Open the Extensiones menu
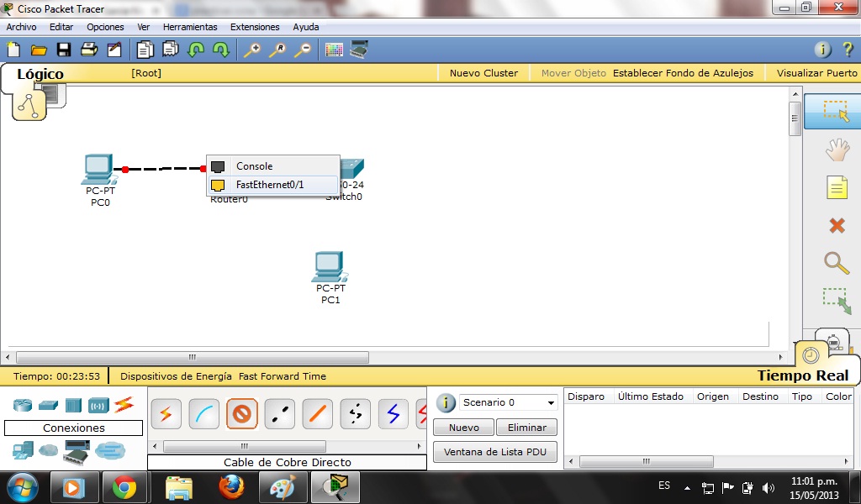 (x=255, y=27)
